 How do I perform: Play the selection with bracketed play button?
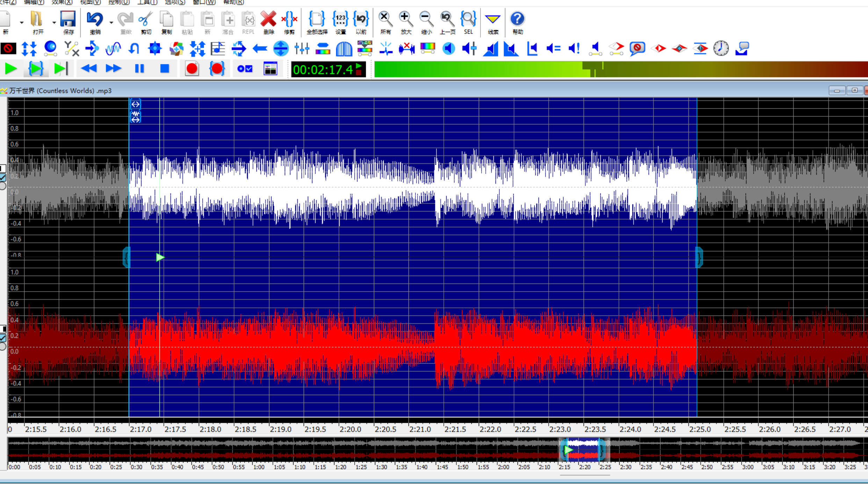pyautogui.click(x=36, y=69)
